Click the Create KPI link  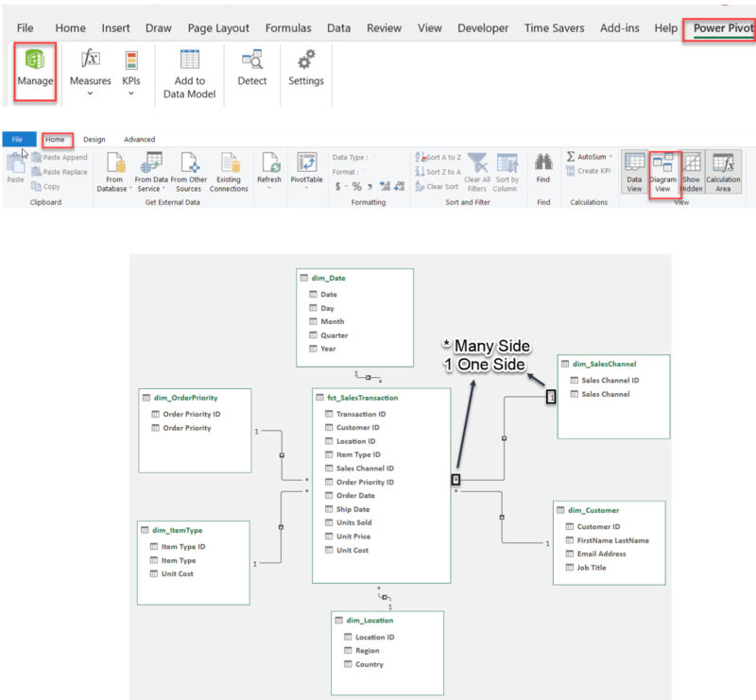click(590, 171)
